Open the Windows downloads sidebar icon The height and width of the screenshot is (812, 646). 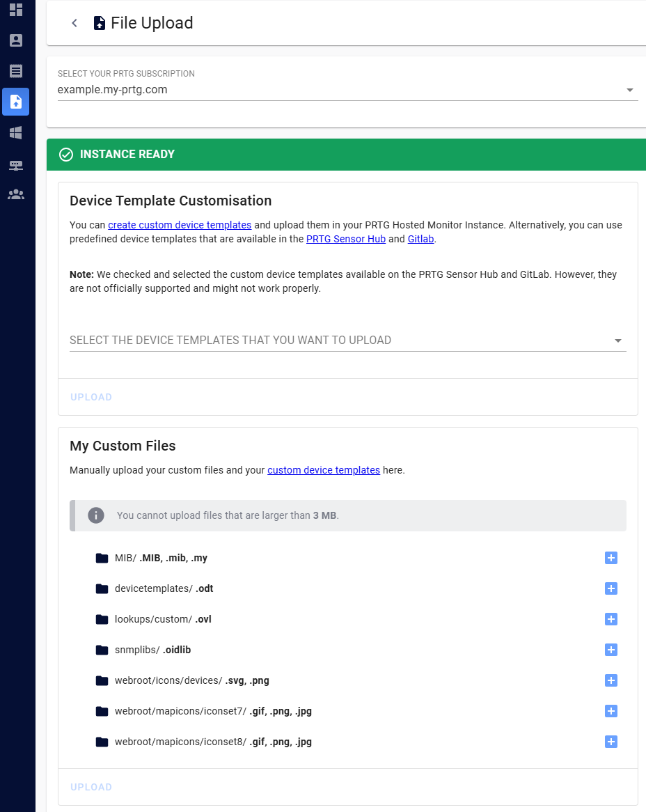[16, 132]
